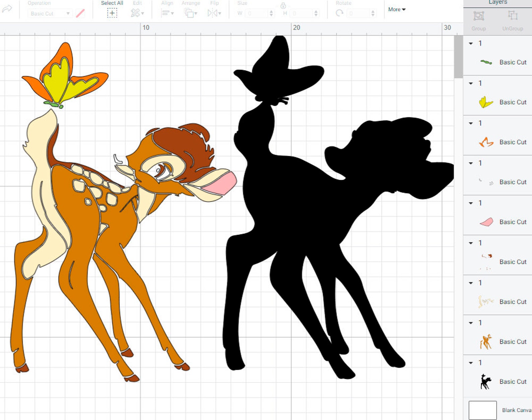
Task: Click Basic Cut label beside yellow wings layer
Action: 513,102
